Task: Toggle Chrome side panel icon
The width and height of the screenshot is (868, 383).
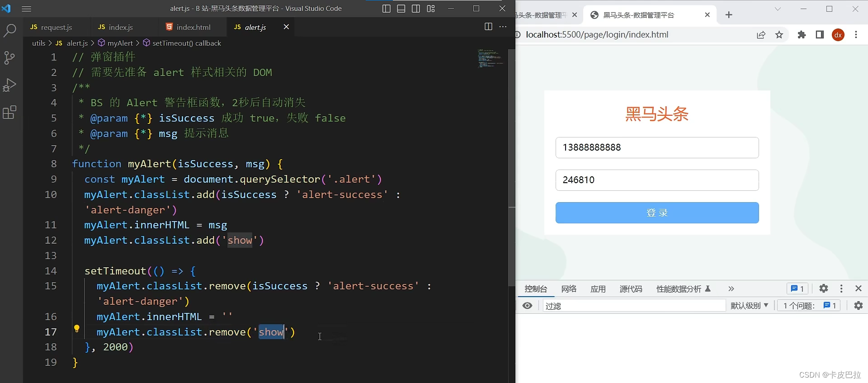Action: pos(820,35)
